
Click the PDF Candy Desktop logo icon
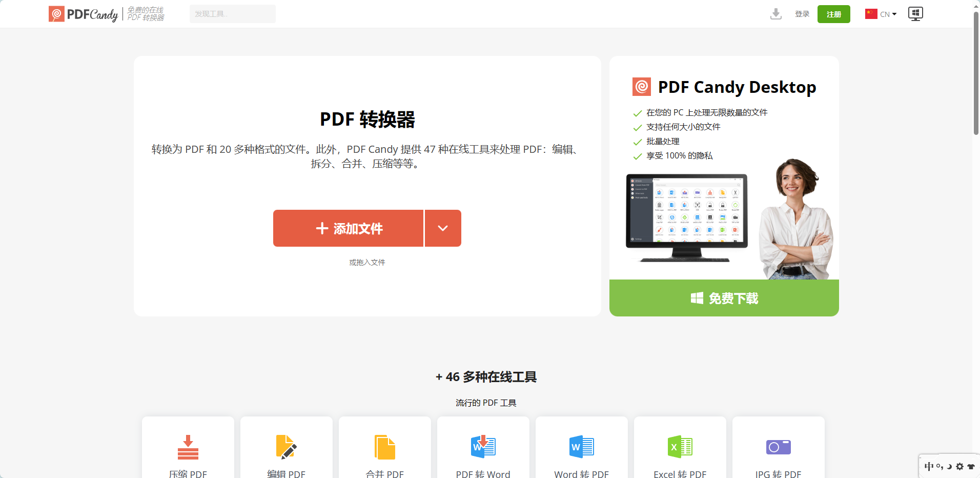[x=641, y=87]
